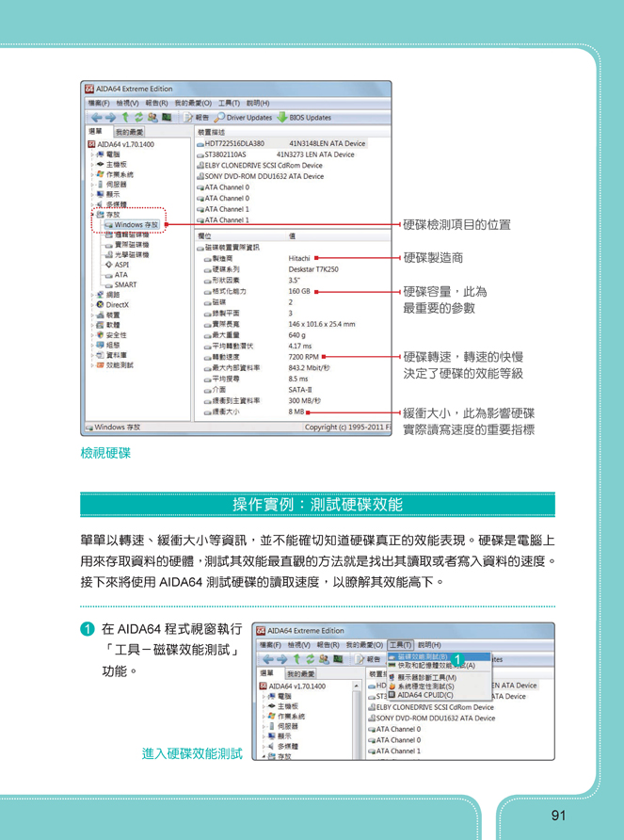Click 介面 SATA-II row
The height and width of the screenshot is (840, 624).
(x=258, y=390)
